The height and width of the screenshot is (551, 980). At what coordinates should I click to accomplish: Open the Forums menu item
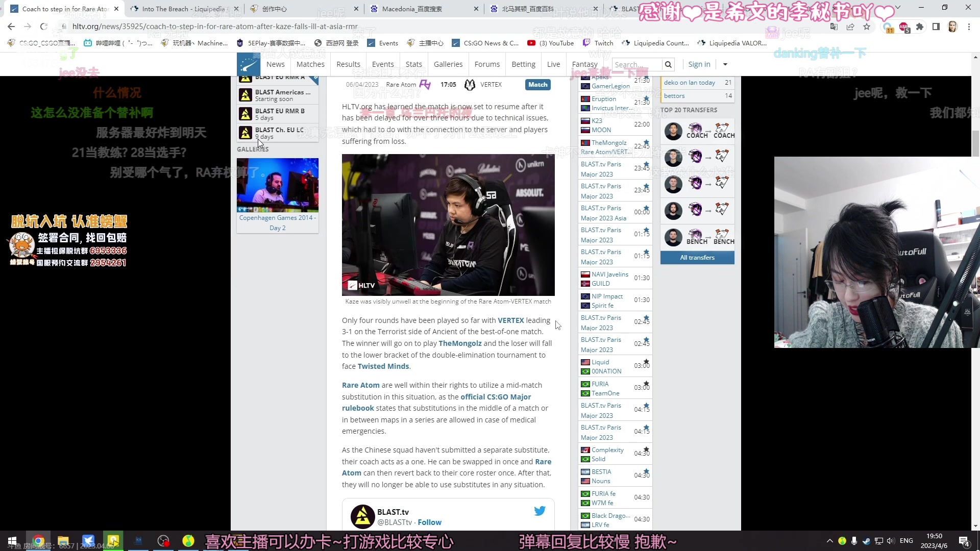(x=487, y=64)
